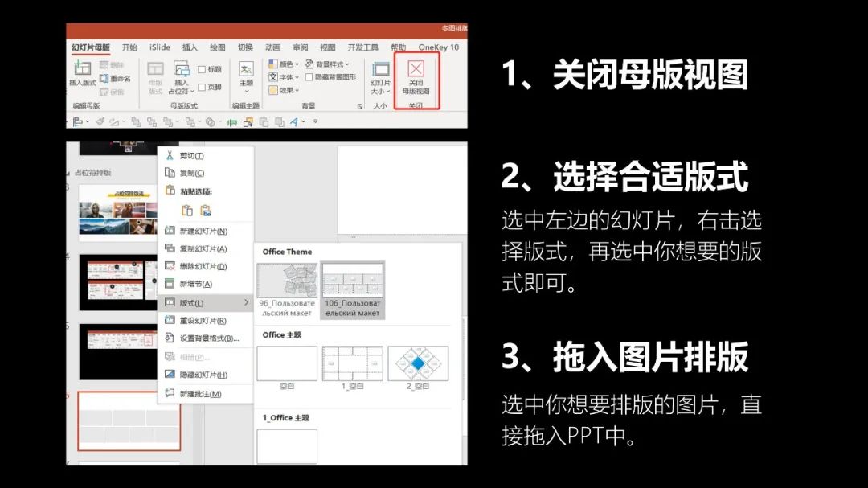Click the 背景样式 (Background Styles) icon

pyautogui.click(x=310, y=64)
